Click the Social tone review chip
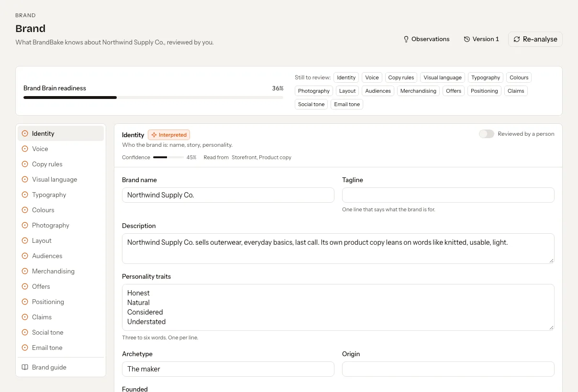The width and height of the screenshot is (578, 392). click(x=311, y=104)
